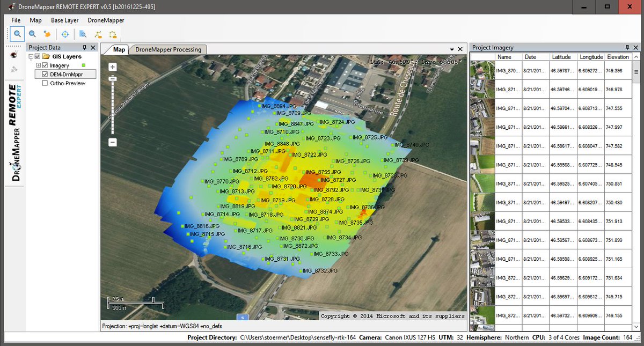
Task: Click the map zoom plus button
Action: pyautogui.click(x=112, y=67)
